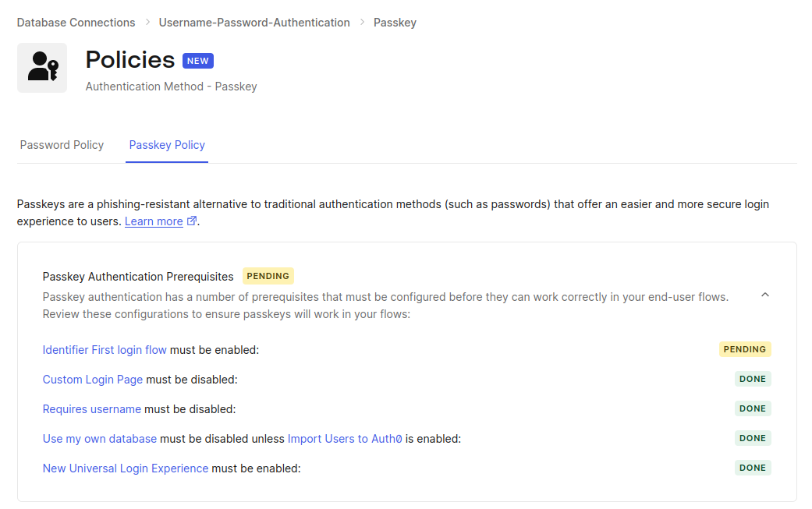This screenshot has width=812, height=509.
Task: Open the New Universal Login Experience link
Action: (x=126, y=468)
